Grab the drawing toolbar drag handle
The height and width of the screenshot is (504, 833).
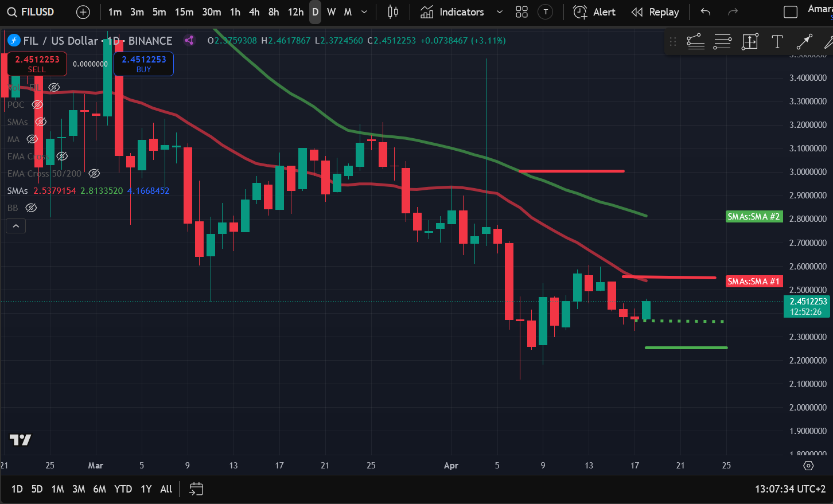(673, 41)
